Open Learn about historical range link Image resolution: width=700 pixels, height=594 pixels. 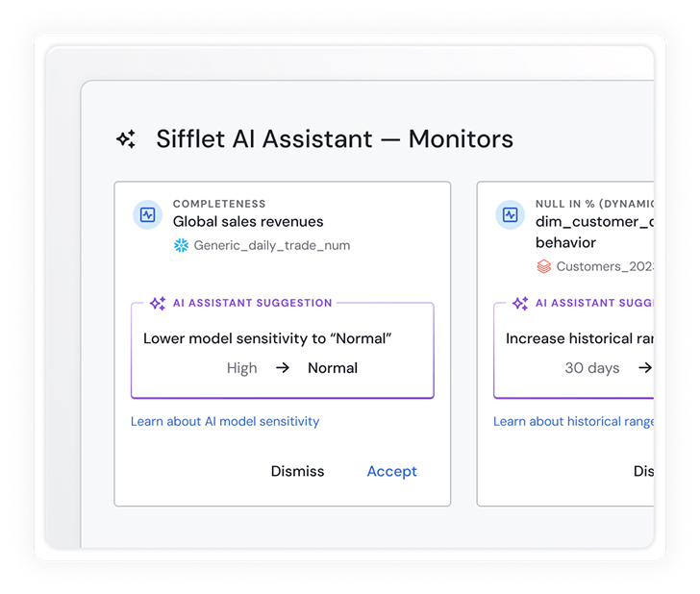point(573,421)
